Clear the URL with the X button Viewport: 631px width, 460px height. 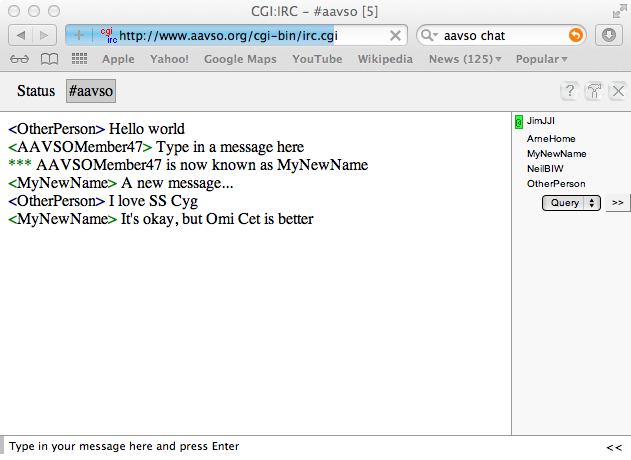[x=395, y=35]
